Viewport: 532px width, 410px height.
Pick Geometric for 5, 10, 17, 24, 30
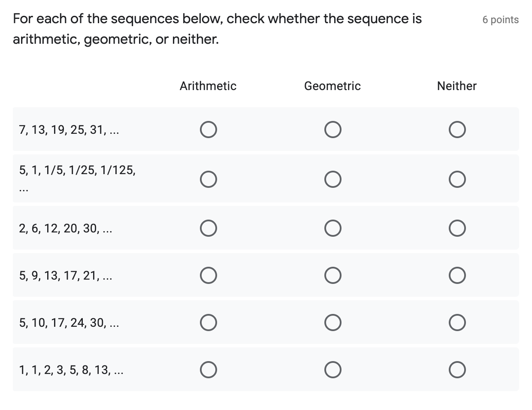[x=333, y=322]
